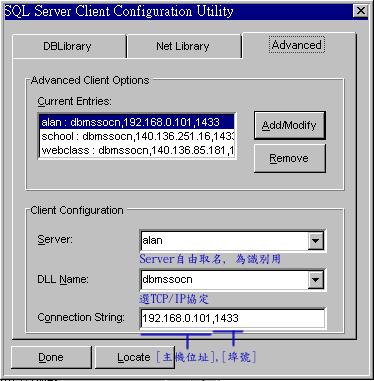Click the Done button
Screen dimensions: 374x381
pos(51,357)
